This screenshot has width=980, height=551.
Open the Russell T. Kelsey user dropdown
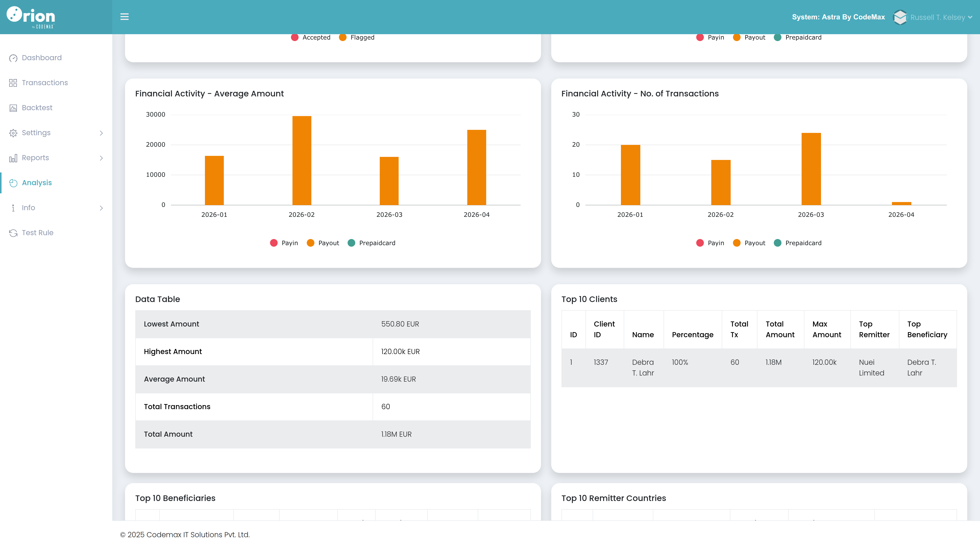pos(933,17)
